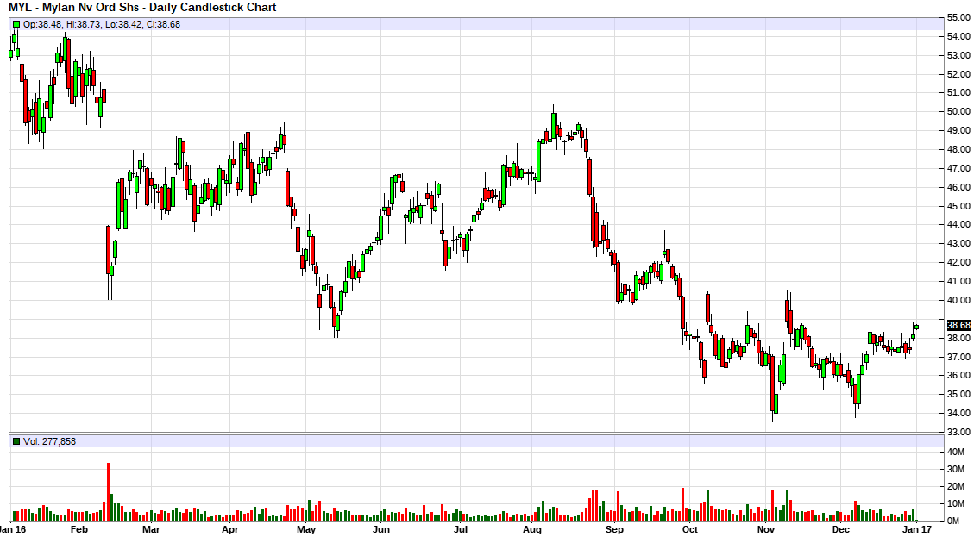980x556 pixels.
Task: Click the Dec date axis label
Action: (x=840, y=530)
